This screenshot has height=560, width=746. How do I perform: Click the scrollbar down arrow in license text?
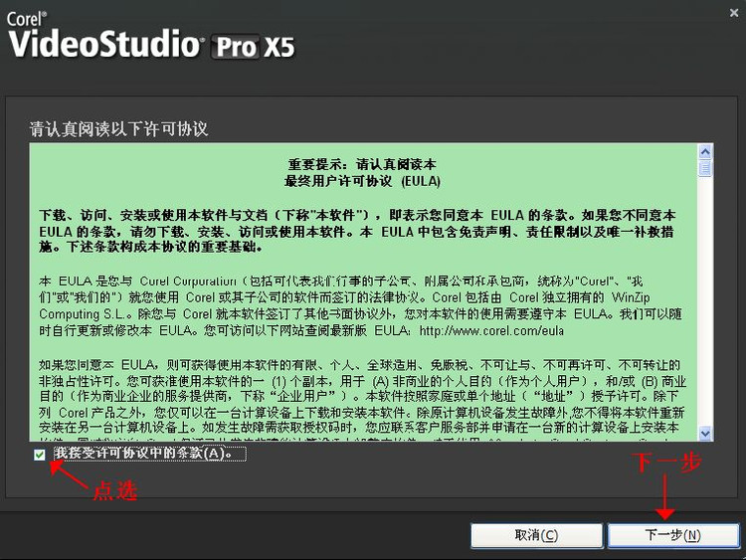coord(705,433)
